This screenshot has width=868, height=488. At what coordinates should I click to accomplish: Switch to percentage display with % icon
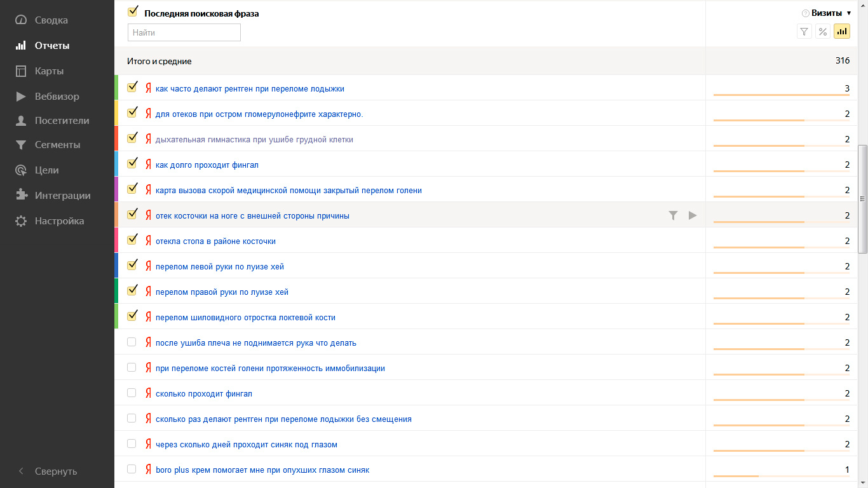point(823,32)
